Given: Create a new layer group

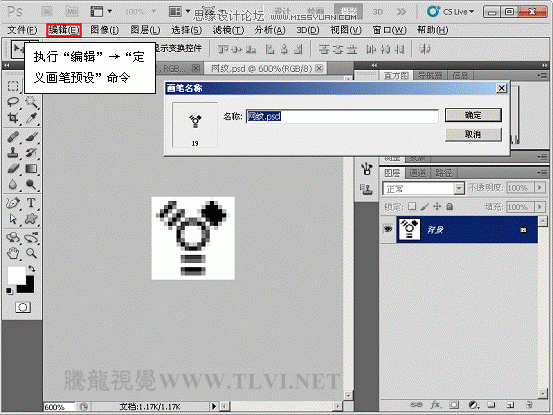Looking at the screenshot, I should point(491,405).
